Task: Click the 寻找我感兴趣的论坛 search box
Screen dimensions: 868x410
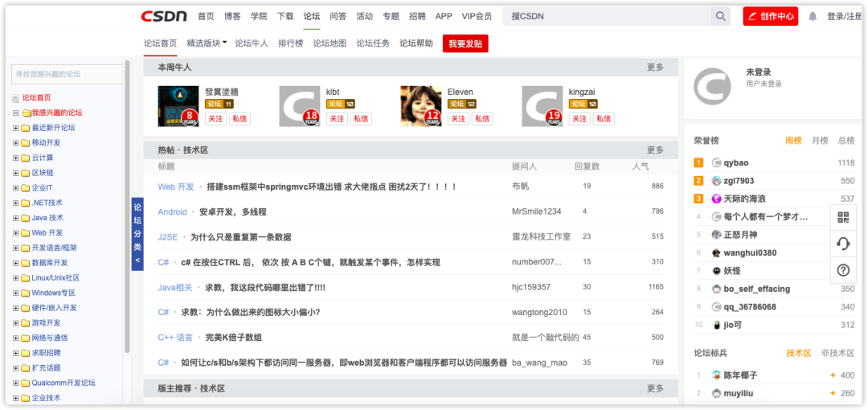Action: (67, 74)
